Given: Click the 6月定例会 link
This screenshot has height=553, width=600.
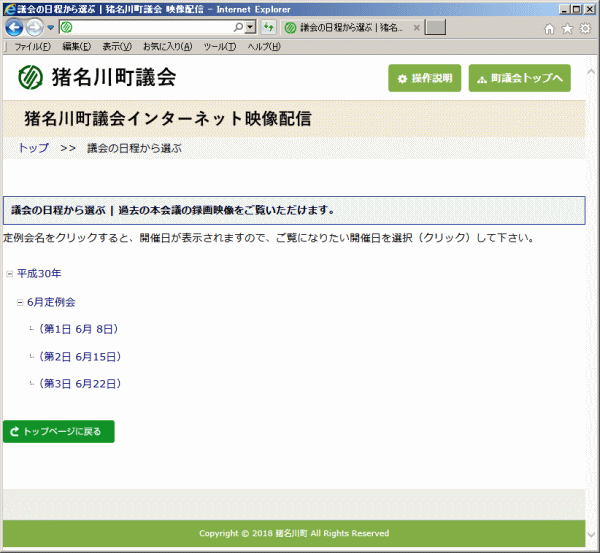Looking at the screenshot, I should (51, 302).
